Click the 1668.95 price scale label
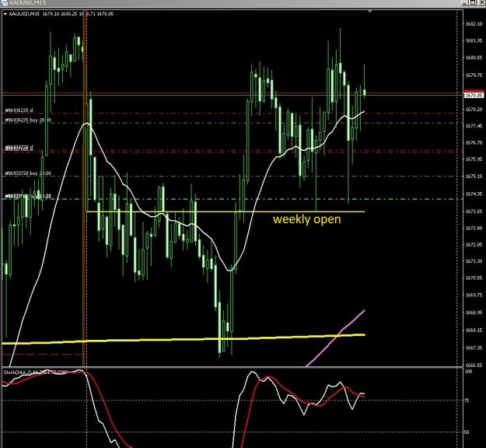Image resolution: width=486 pixels, height=448 pixels. 474,313
